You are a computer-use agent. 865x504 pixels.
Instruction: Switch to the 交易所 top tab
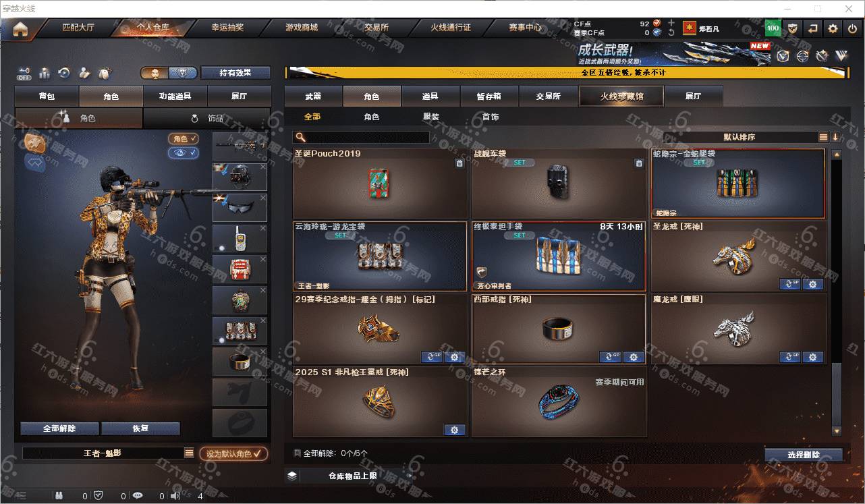click(x=376, y=28)
